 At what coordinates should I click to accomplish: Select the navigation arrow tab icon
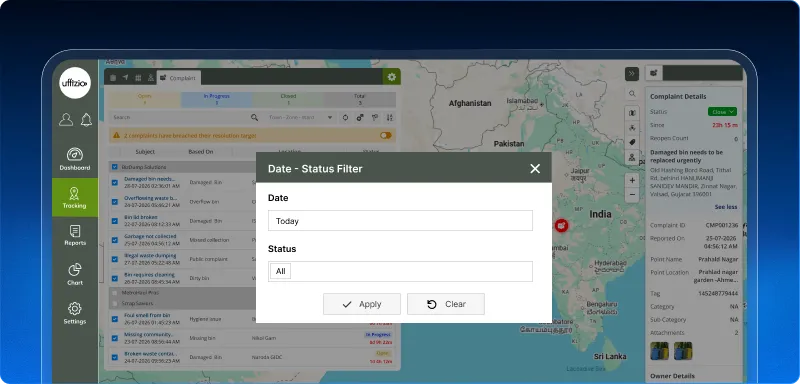coord(126,78)
